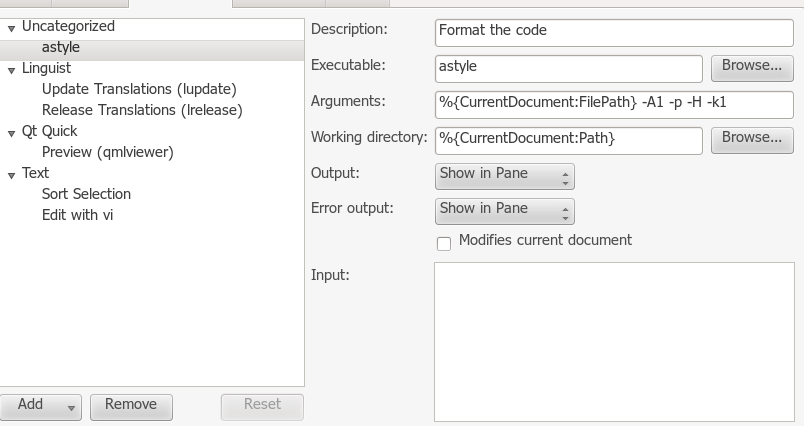Select the Qt Quick category label

pos(49,131)
